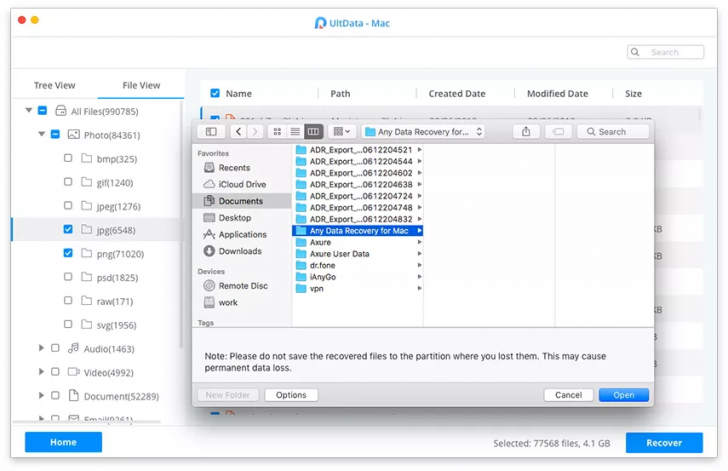Select the Axure folder
The image size is (728, 471).
click(x=358, y=242)
